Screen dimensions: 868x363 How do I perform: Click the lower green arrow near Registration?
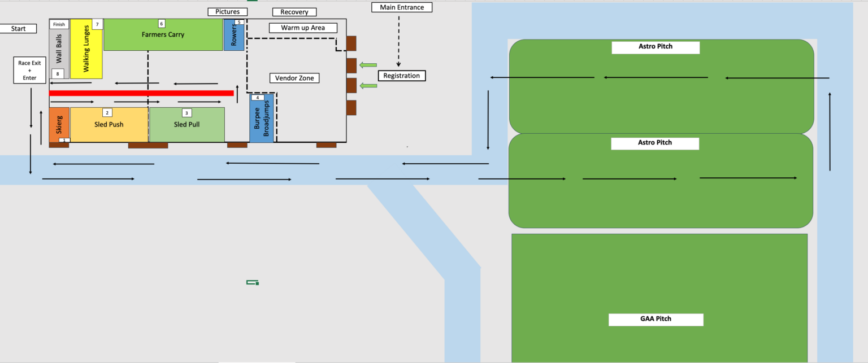368,86
